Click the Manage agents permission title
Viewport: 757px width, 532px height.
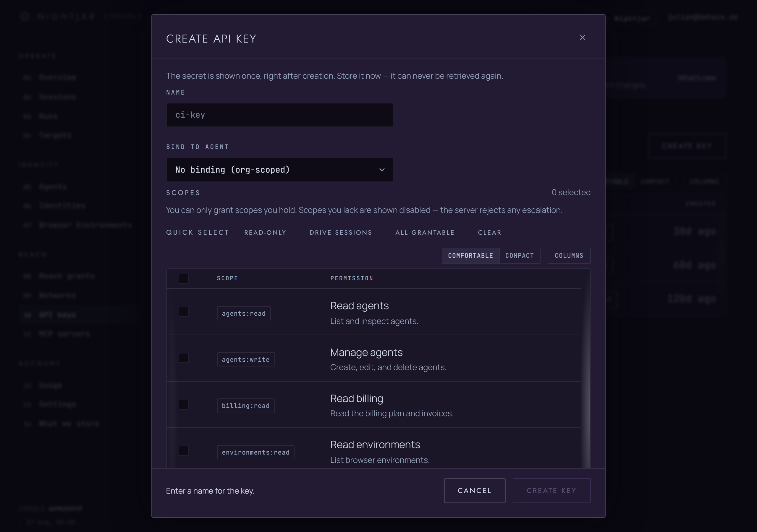point(366,352)
